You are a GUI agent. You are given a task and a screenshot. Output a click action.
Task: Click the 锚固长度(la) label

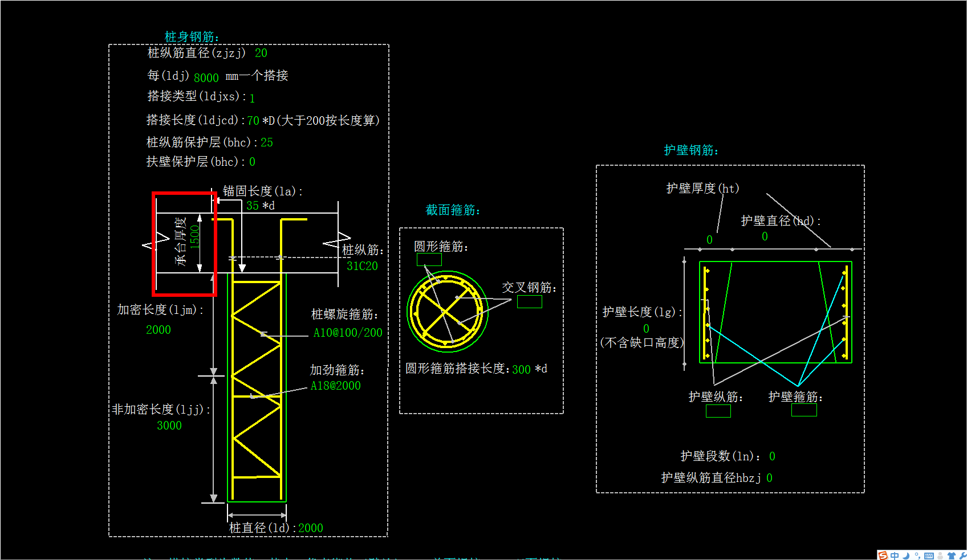pos(262,191)
